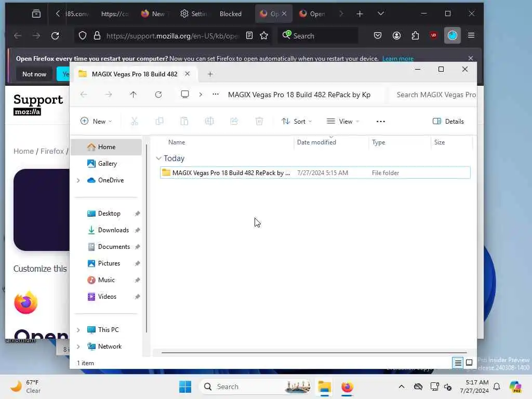Switch Explorer to large thumbnails view icon
Screen dimensions: 532x399
click(x=469, y=363)
